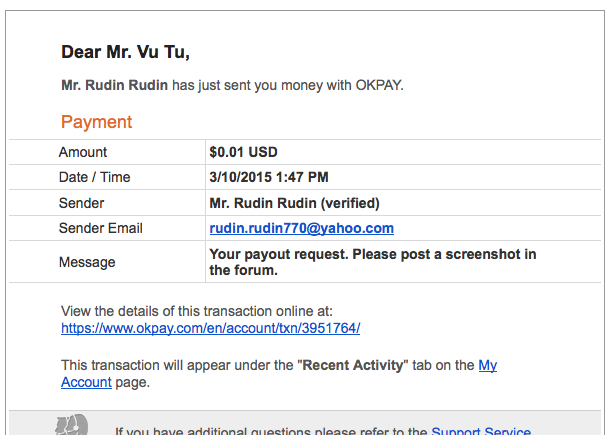Select 'has just sent you money with OKPAY' sentence
Viewport: 606px width, 435px height.
[x=288, y=85]
